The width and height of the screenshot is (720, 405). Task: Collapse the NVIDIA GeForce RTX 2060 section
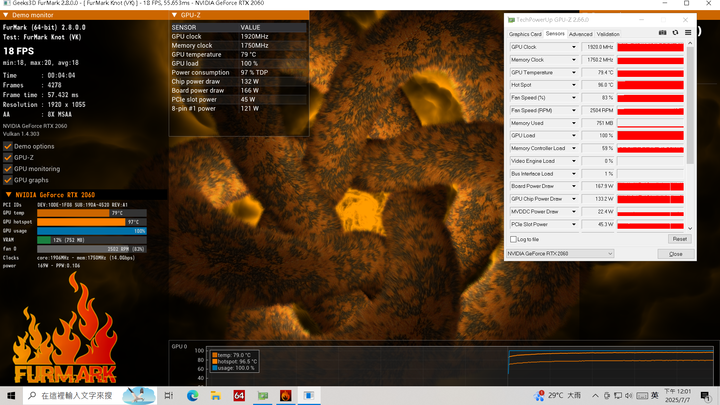click(x=8, y=195)
